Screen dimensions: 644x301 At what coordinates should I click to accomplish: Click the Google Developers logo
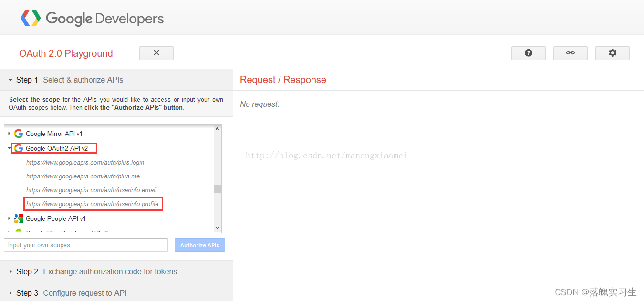[92, 19]
